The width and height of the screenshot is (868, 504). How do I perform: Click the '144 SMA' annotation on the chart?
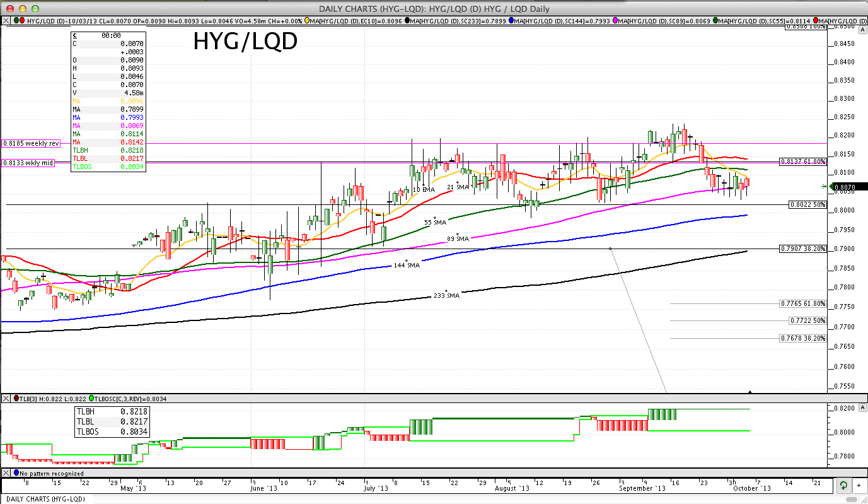coord(407,266)
